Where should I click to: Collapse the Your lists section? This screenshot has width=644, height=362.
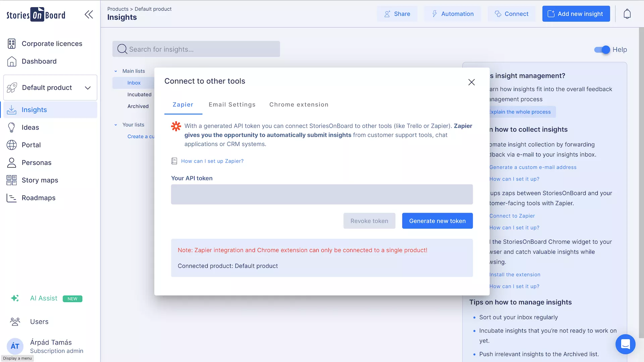(116, 125)
